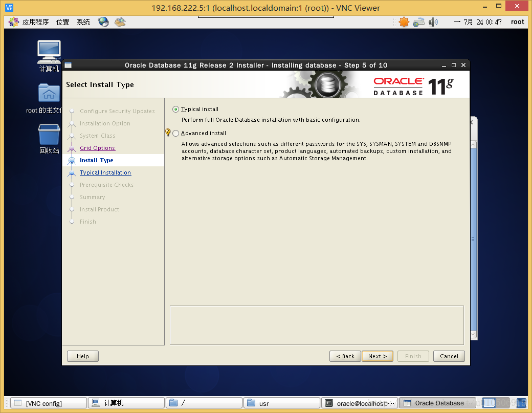Open the 位置 (Places) menu
This screenshot has height=413, width=532.
tap(63, 22)
